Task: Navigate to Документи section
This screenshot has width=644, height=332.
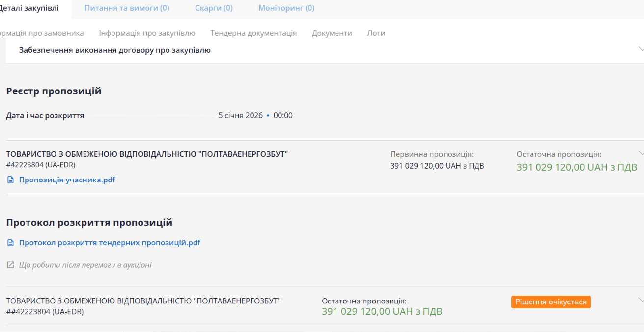Action: (332, 33)
